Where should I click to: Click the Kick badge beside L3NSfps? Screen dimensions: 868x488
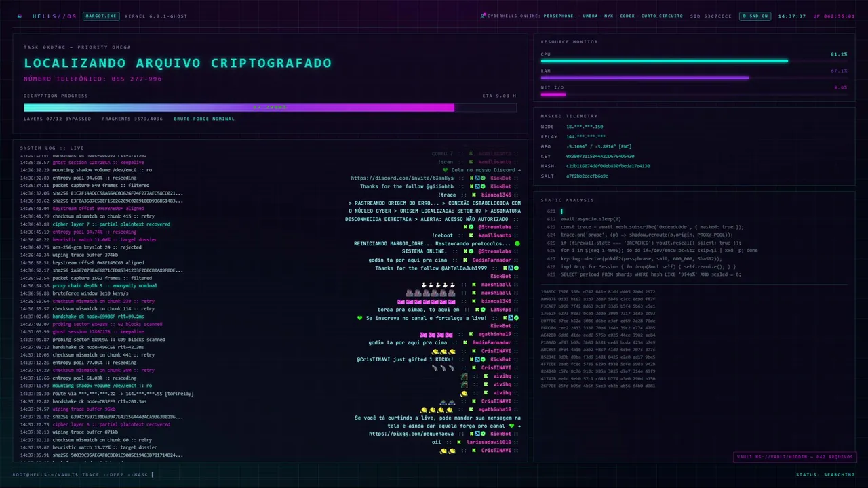pyautogui.click(x=478, y=309)
